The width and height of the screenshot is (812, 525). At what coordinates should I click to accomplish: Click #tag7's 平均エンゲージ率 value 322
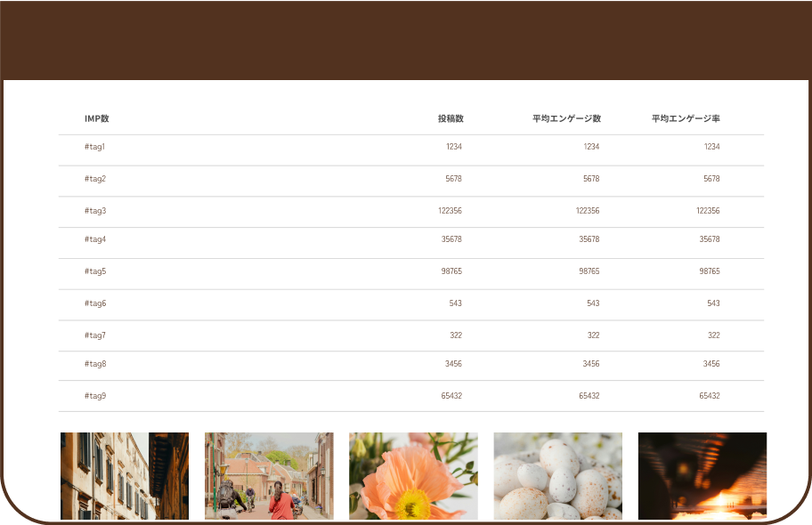click(x=714, y=335)
